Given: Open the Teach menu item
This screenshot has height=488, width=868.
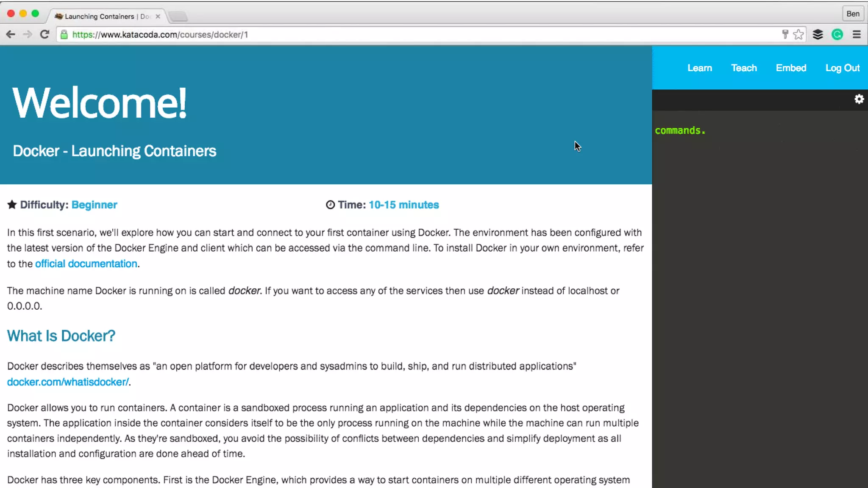Looking at the screenshot, I should pyautogui.click(x=744, y=68).
